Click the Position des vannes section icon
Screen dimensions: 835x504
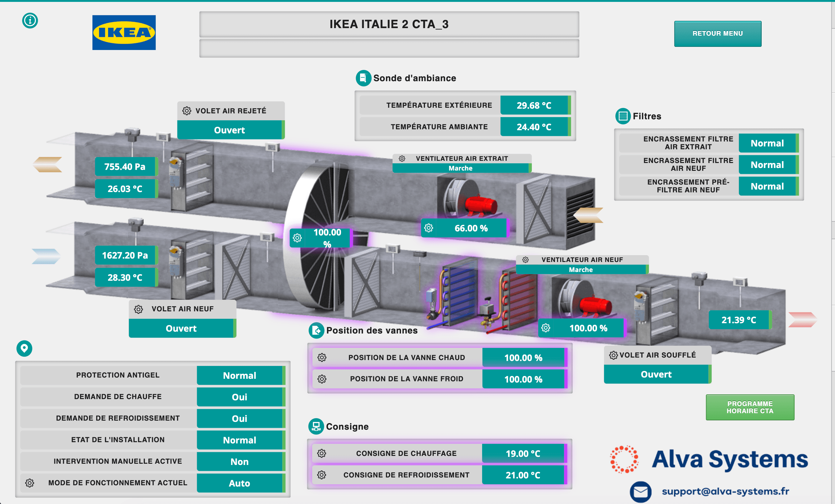pyautogui.click(x=316, y=330)
